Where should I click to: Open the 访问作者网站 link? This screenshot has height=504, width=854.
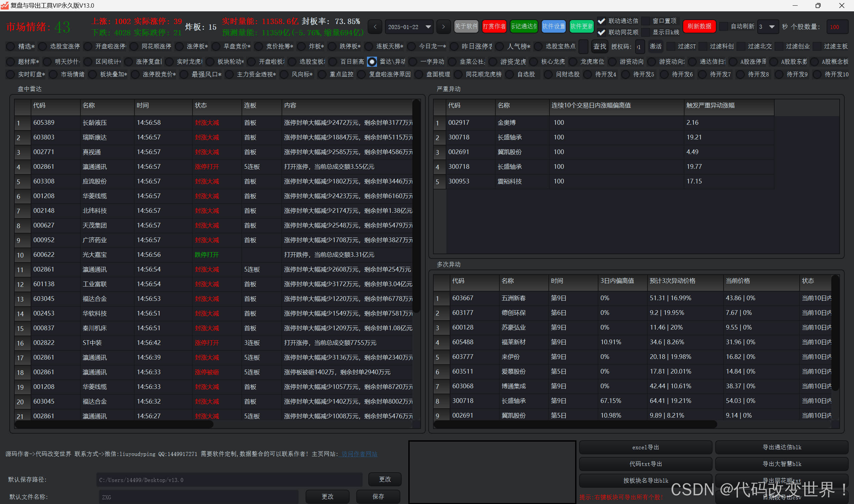coord(359,454)
